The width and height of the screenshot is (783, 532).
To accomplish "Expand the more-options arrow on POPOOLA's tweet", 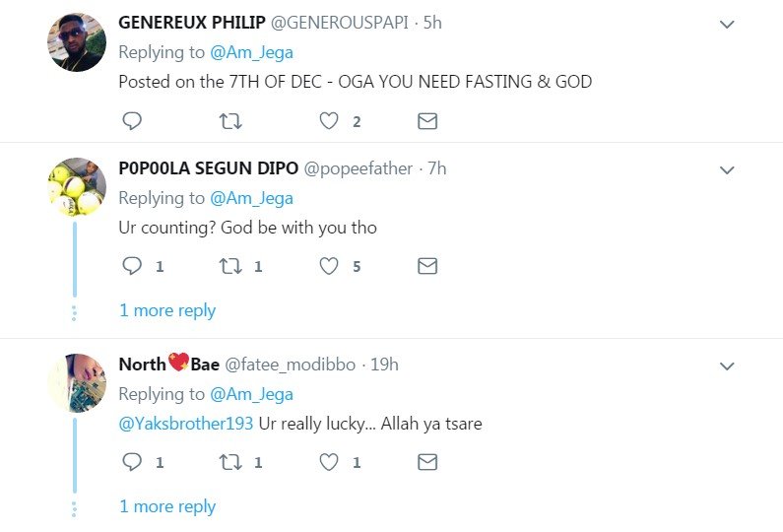I will 727,169.
